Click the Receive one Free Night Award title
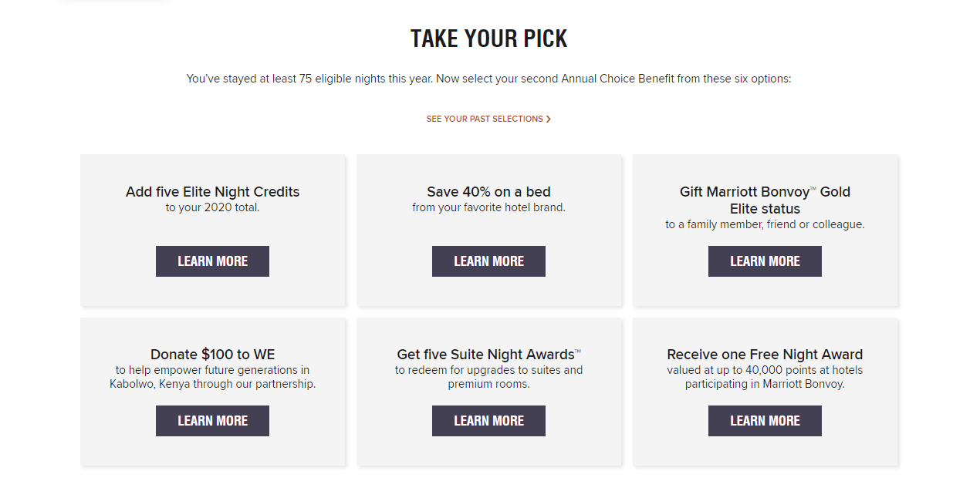Screen dimensions: 980x498 pyautogui.click(x=765, y=354)
